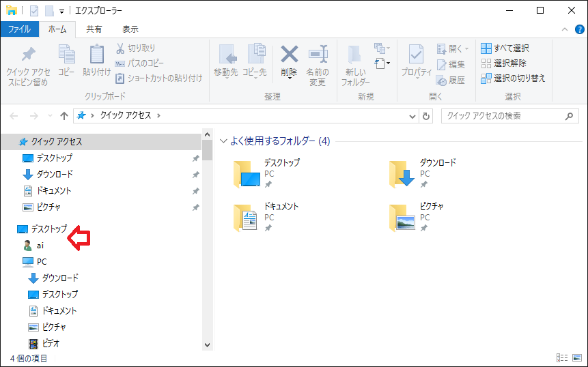Select the large icons view button in status bar
The image size is (588, 367).
coord(576,358)
